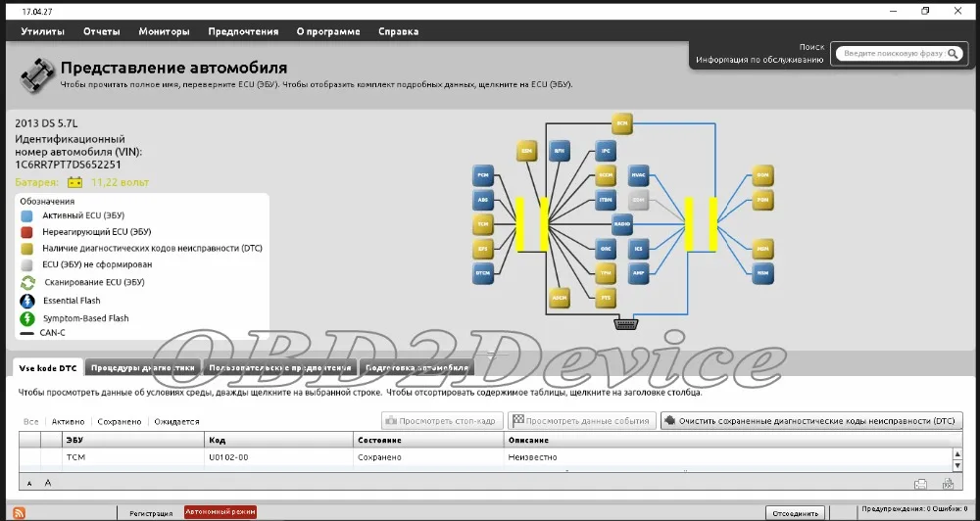The height and width of the screenshot is (521, 980).
Task: Select the IPC module node
Action: click(606, 151)
